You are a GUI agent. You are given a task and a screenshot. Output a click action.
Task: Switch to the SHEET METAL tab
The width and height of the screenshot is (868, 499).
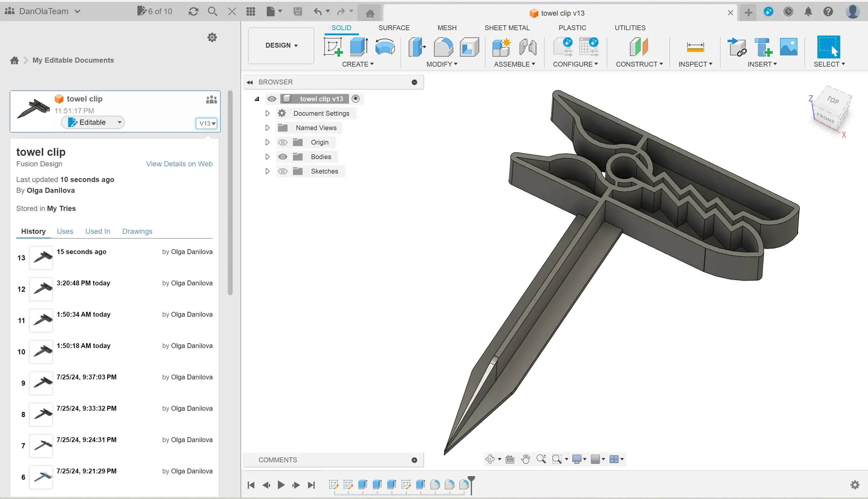coord(507,28)
